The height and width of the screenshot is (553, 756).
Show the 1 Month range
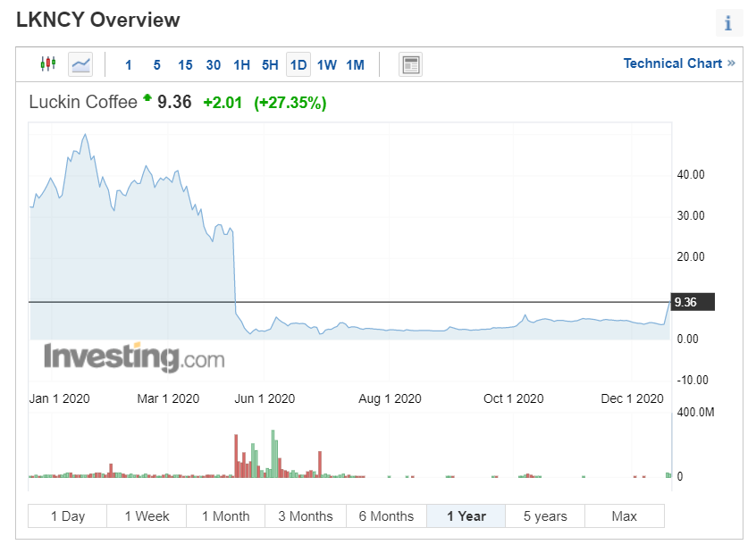point(226,515)
